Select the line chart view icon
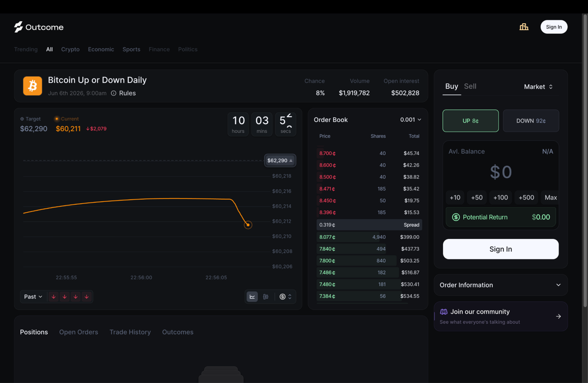 pyautogui.click(x=252, y=297)
